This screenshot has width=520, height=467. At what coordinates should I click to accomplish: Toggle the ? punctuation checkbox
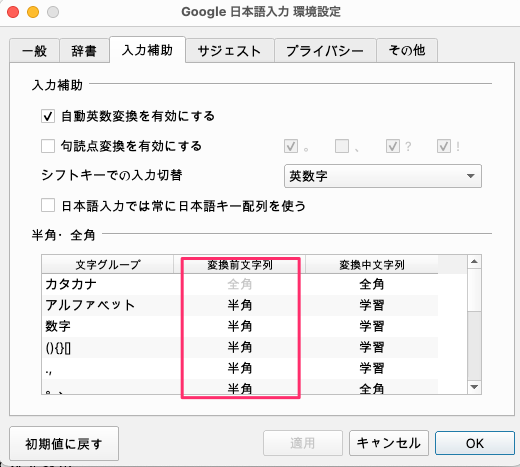point(393,146)
